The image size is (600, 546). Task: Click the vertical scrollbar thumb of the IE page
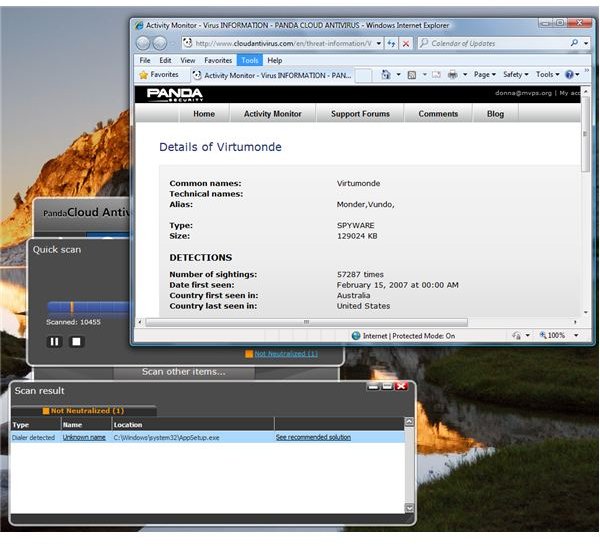585,134
